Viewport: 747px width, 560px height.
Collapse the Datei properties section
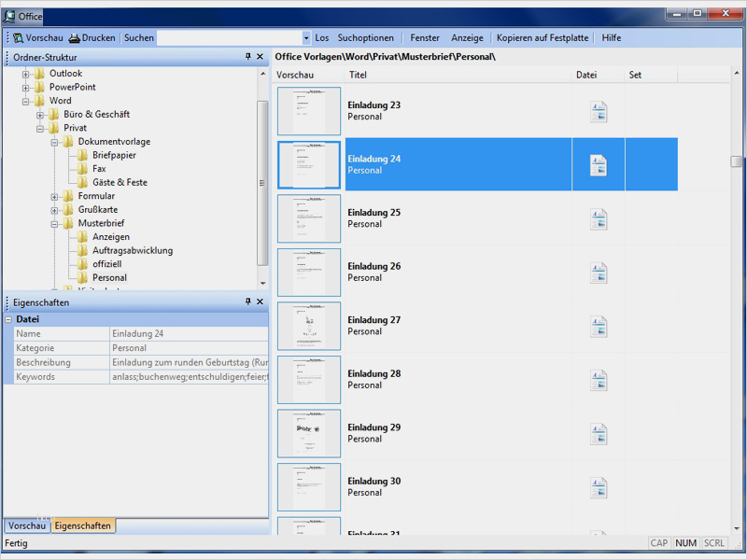click(x=8, y=319)
